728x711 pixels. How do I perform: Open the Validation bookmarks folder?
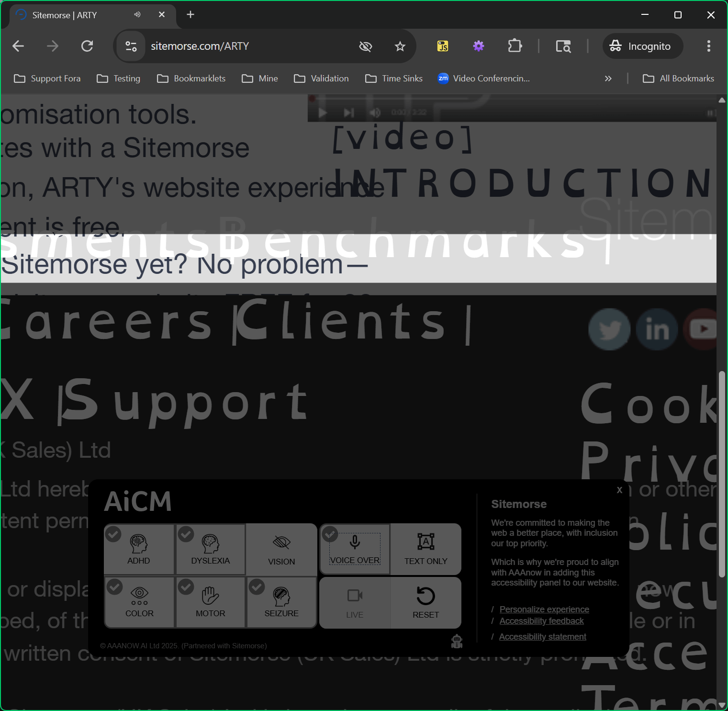point(321,79)
